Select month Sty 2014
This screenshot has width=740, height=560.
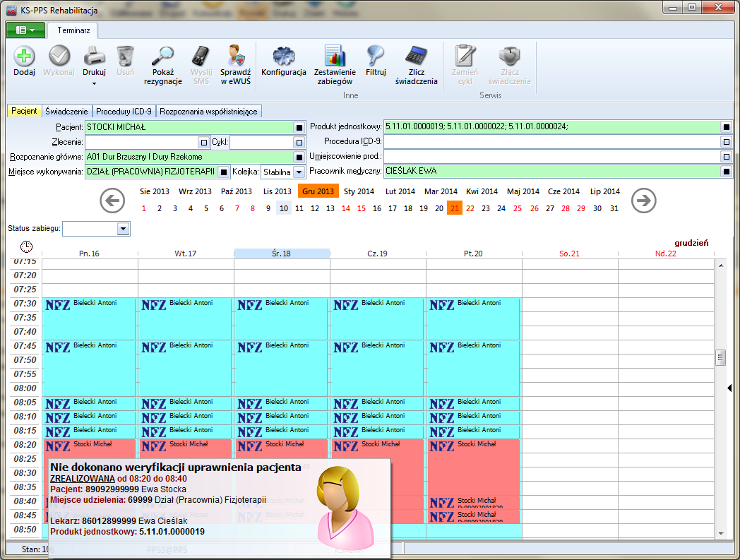tap(359, 191)
